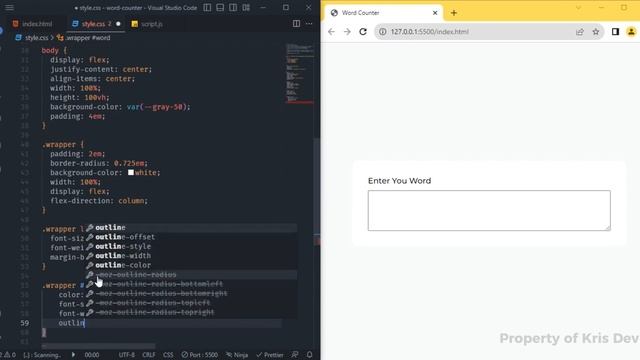Click the Chrome address bar URL
This screenshot has height=360, width=640.
[x=429, y=32]
